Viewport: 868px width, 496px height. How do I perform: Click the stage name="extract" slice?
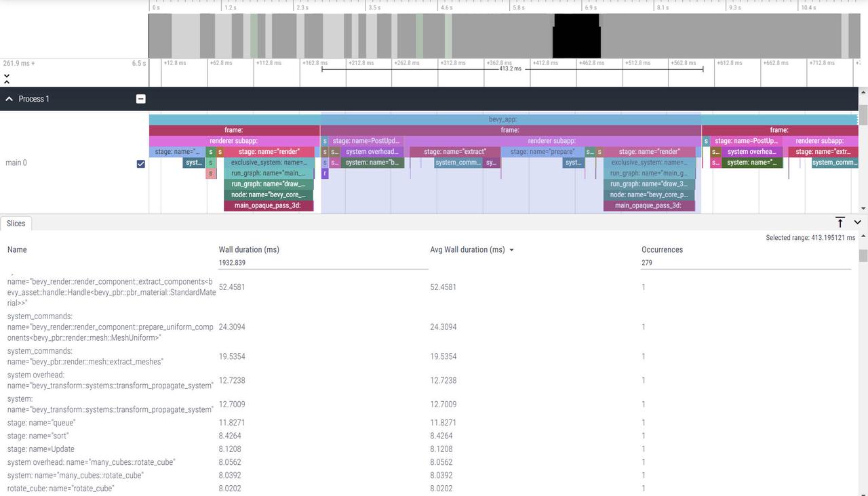coord(454,152)
